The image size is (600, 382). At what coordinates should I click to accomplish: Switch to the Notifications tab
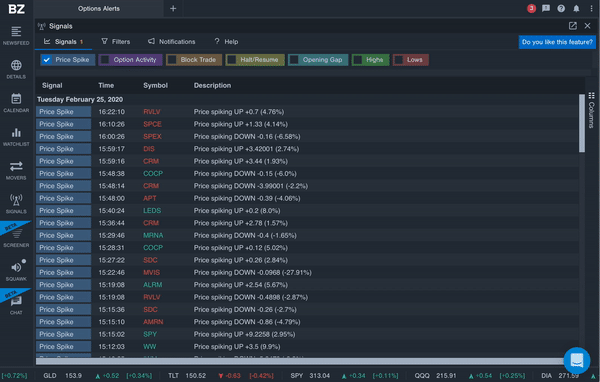tap(171, 41)
